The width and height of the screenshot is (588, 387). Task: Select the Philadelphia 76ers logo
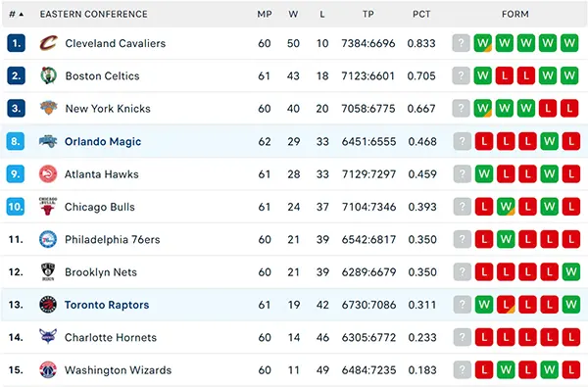[x=48, y=239]
